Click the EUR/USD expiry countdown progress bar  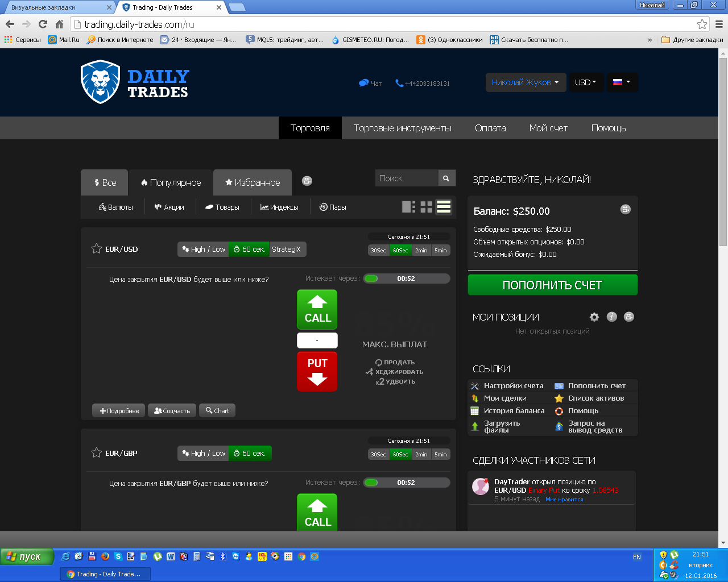point(406,278)
